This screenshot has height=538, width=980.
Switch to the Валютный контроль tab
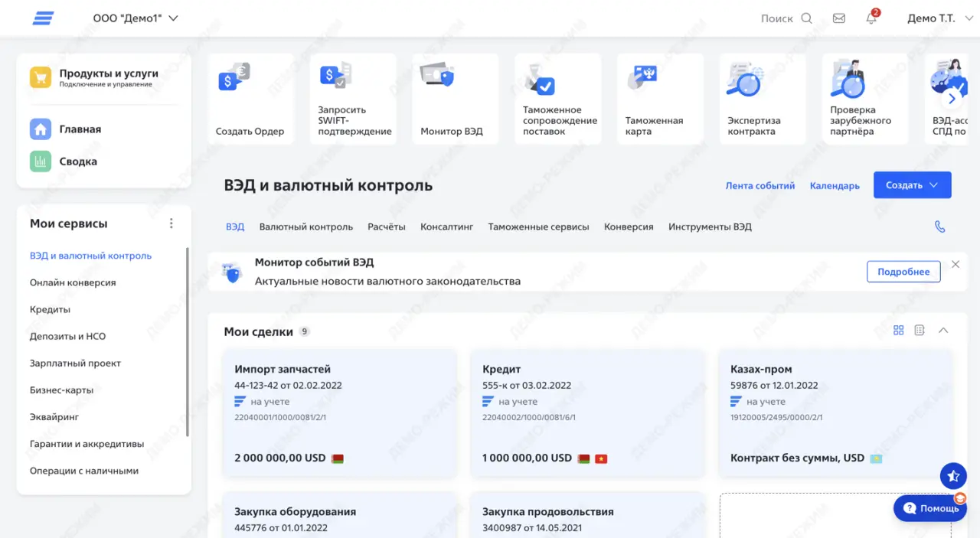click(305, 227)
